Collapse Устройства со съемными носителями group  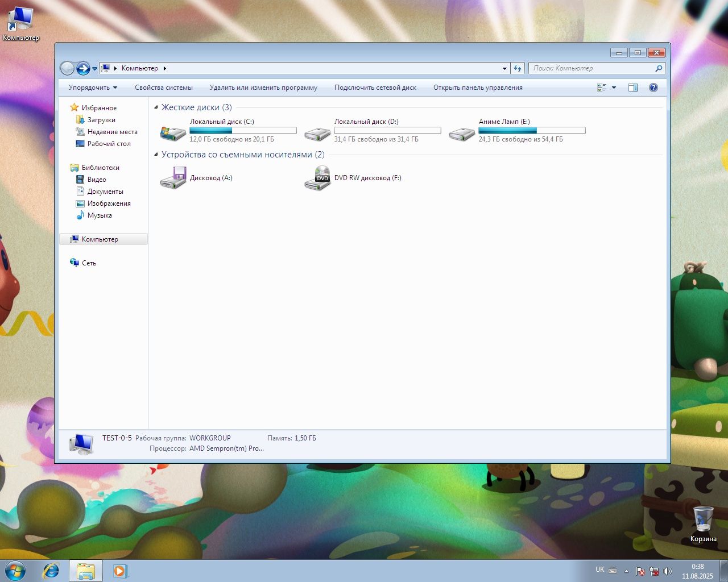tap(156, 155)
